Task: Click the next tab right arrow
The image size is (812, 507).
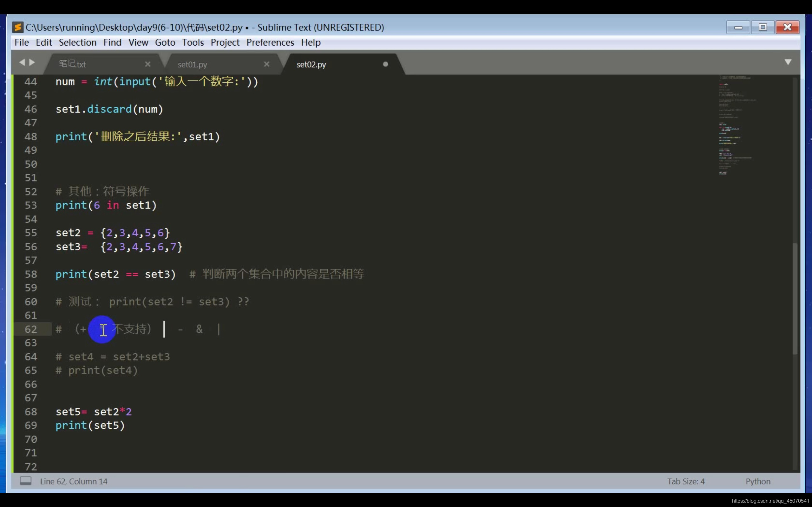Action: pos(32,62)
